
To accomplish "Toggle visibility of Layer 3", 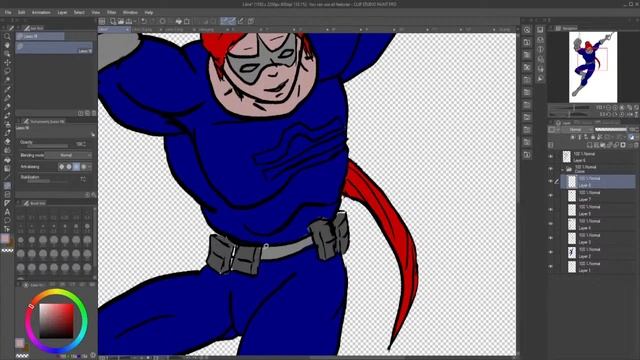I will point(551,238).
